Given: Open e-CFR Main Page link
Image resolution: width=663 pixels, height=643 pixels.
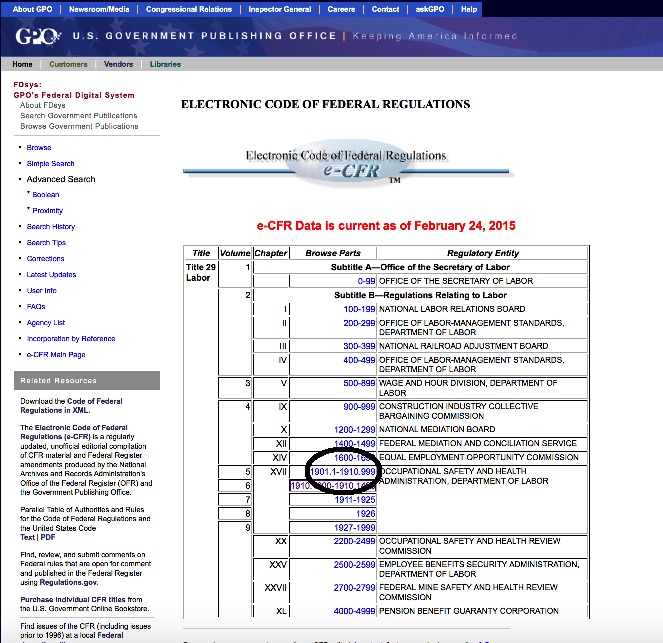Looking at the screenshot, I should 56,355.
